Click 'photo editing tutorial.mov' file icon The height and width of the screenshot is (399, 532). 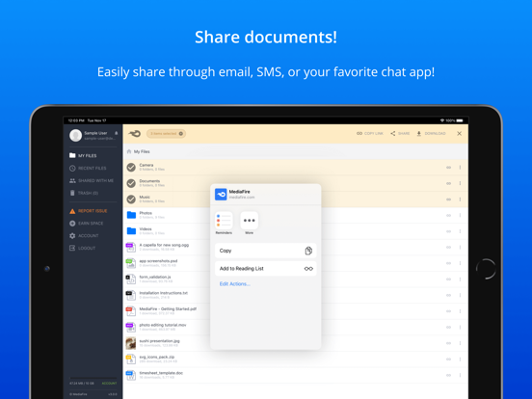pyautogui.click(x=131, y=327)
